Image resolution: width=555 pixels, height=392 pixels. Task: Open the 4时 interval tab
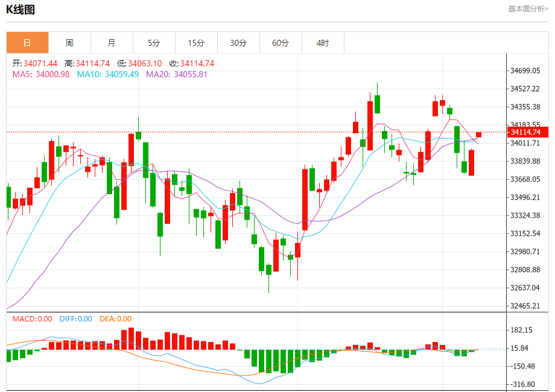click(x=323, y=43)
